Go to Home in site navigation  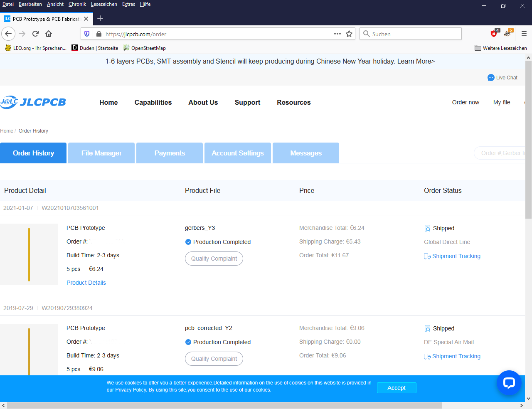(108, 102)
